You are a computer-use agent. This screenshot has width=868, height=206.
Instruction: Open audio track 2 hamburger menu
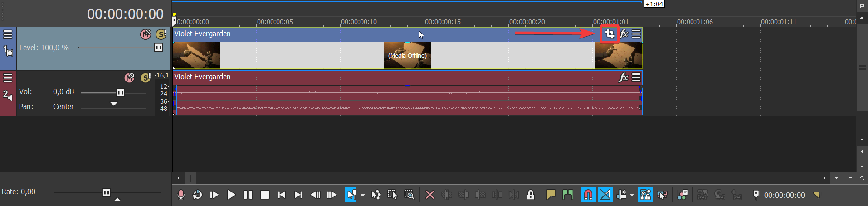pos(8,78)
